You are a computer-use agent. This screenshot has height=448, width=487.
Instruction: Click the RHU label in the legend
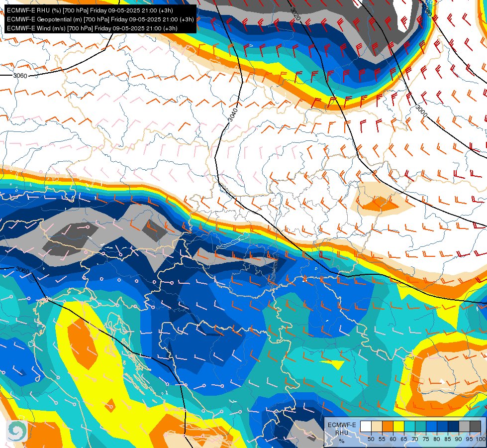(342, 433)
